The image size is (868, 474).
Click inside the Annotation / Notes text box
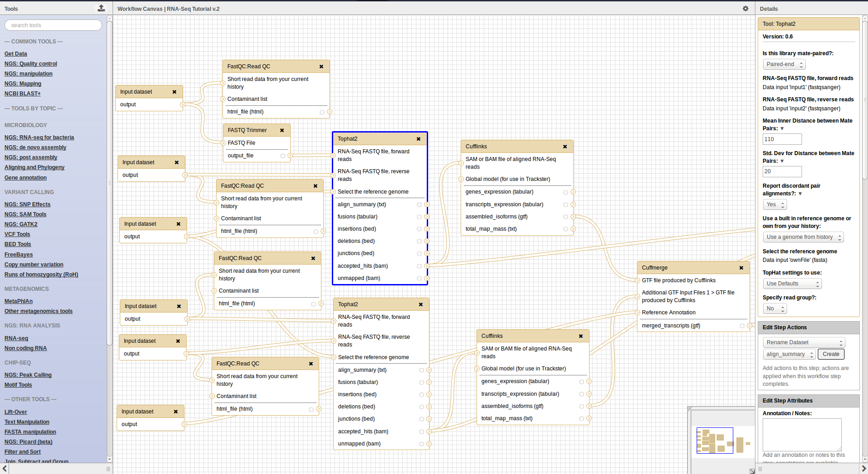point(802,434)
